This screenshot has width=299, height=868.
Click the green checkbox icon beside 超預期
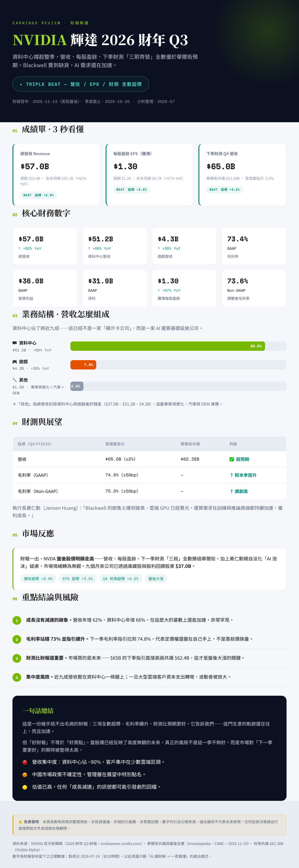pyautogui.click(x=231, y=459)
